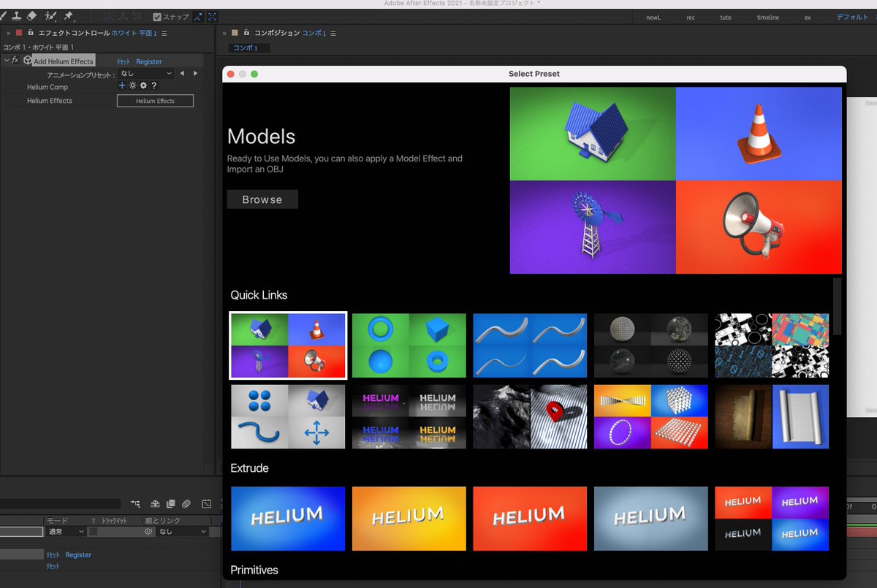
Task: Close the Composition panel tab
Action: [224, 33]
